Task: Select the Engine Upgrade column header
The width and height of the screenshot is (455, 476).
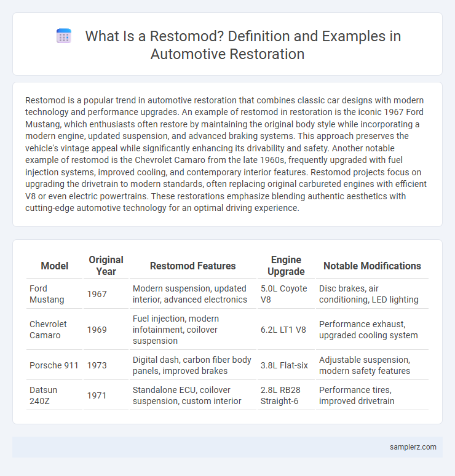Action: click(286, 266)
